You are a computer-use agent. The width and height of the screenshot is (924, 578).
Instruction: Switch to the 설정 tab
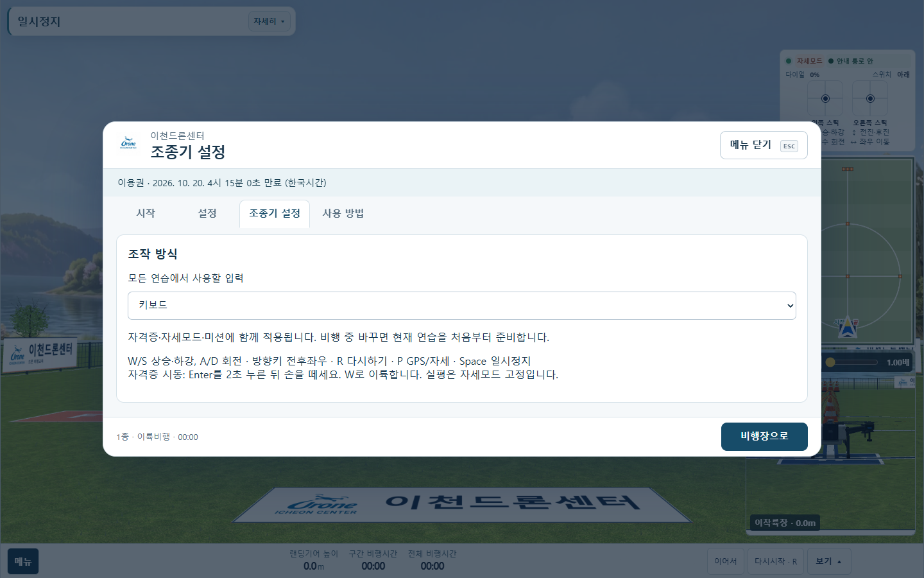tap(207, 213)
